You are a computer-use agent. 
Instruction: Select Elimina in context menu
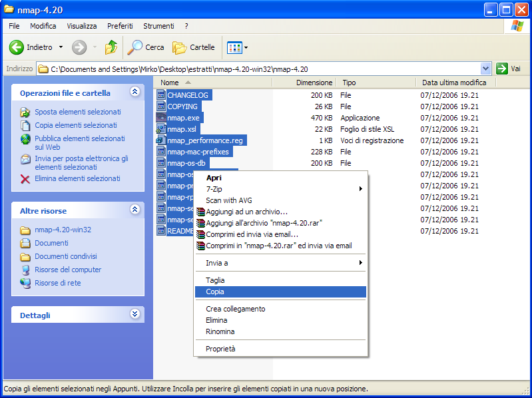pos(280,320)
